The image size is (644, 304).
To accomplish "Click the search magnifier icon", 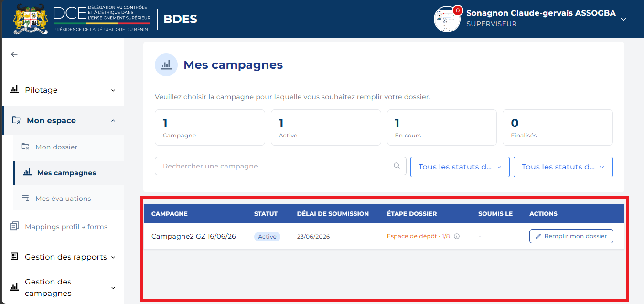I will (x=397, y=166).
